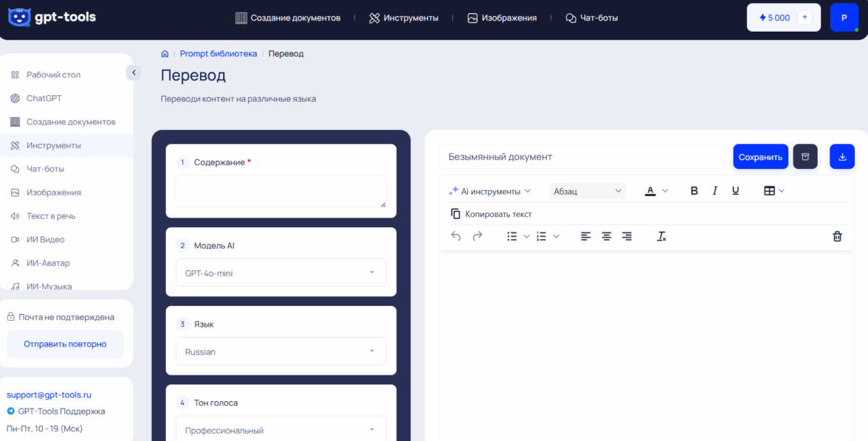Viewport: 868px width, 441px height.
Task: Toggle italic text formatting
Action: [714, 191]
